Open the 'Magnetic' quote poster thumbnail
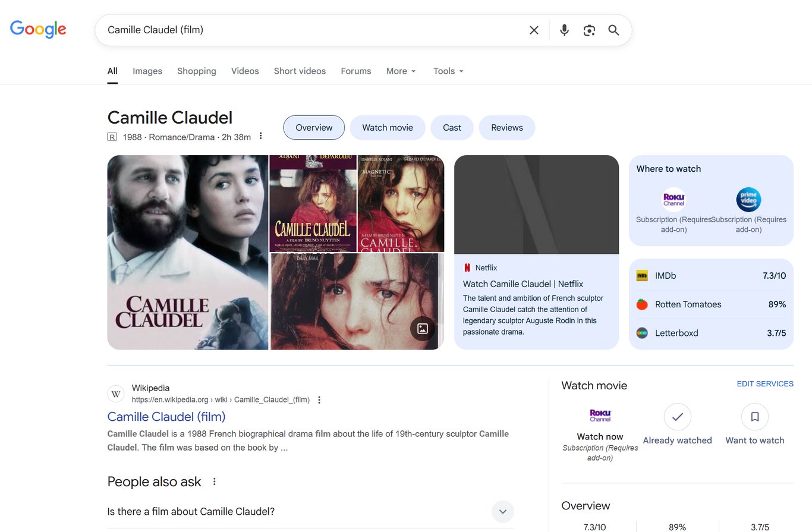The width and height of the screenshot is (812, 532). (401, 203)
